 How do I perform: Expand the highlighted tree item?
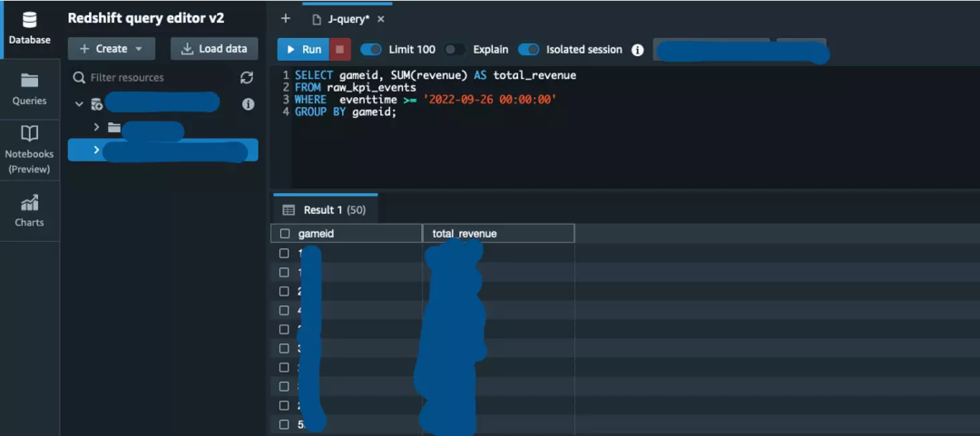pyautogui.click(x=96, y=150)
